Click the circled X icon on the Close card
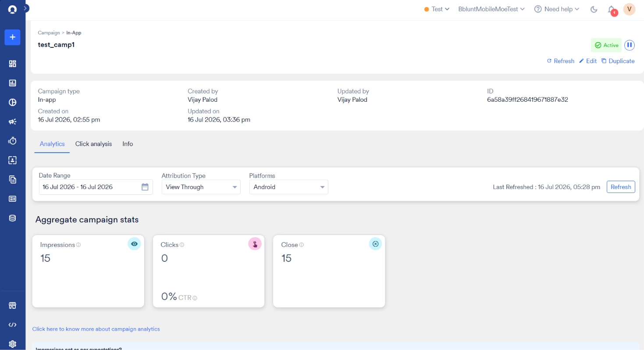This screenshot has height=350, width=644. [375, 243]
